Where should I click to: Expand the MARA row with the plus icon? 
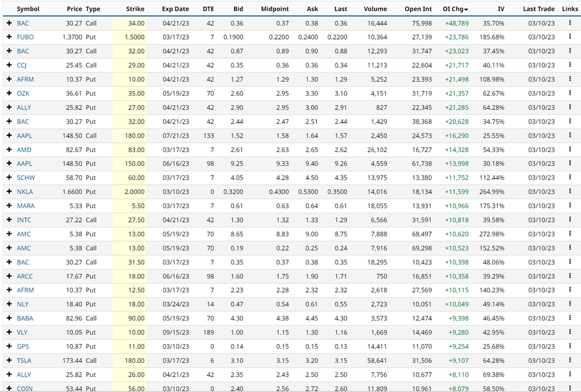pyautogui.click(x=9, y=206)
